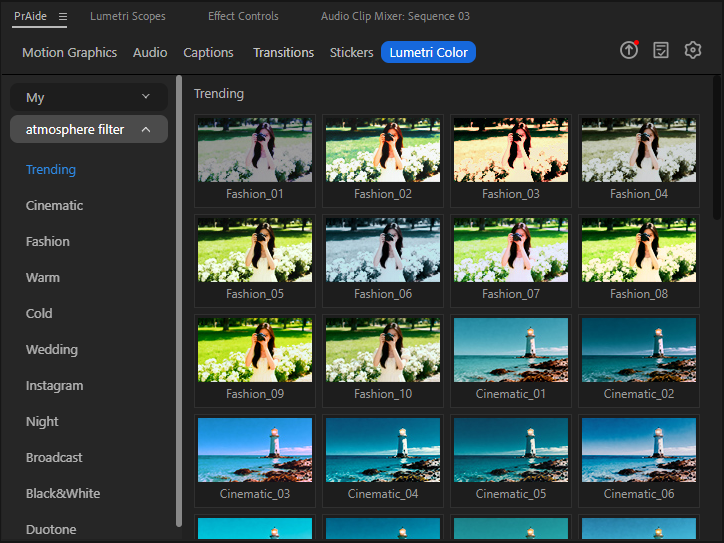Choose the Cinematic_01 lighthouse preset

[x=511, y=350]
